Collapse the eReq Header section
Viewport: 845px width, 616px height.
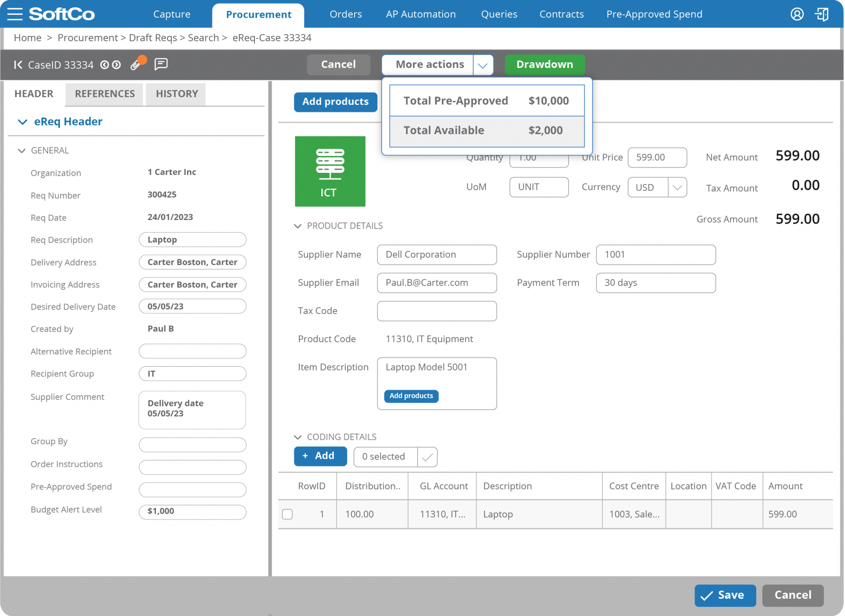23,121
